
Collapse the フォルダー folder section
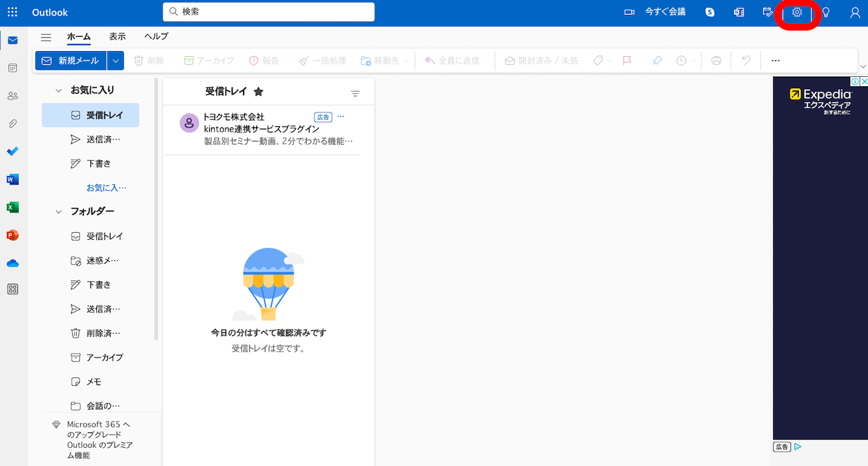(x=59, y=211)
